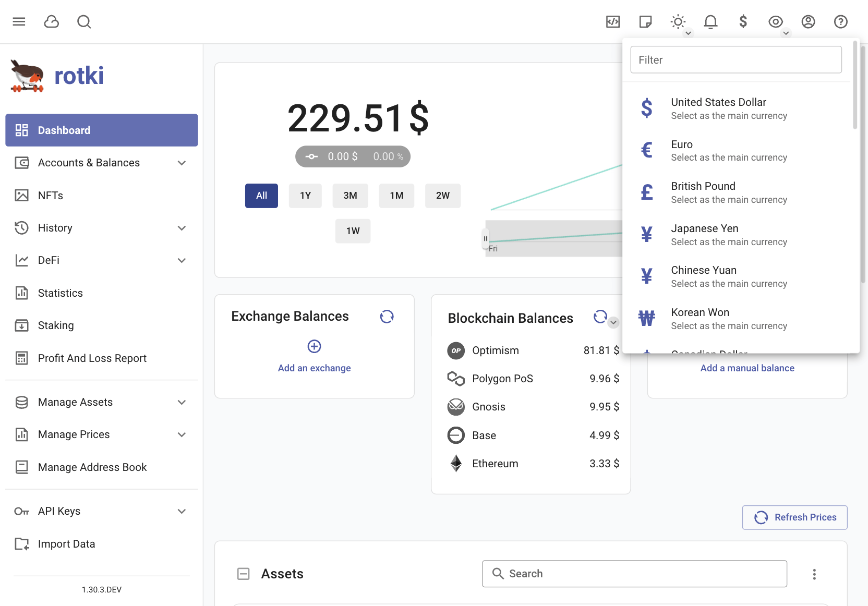Expand the History section chevron
Viewport: 868px width, 606px height.
(182, 228)
